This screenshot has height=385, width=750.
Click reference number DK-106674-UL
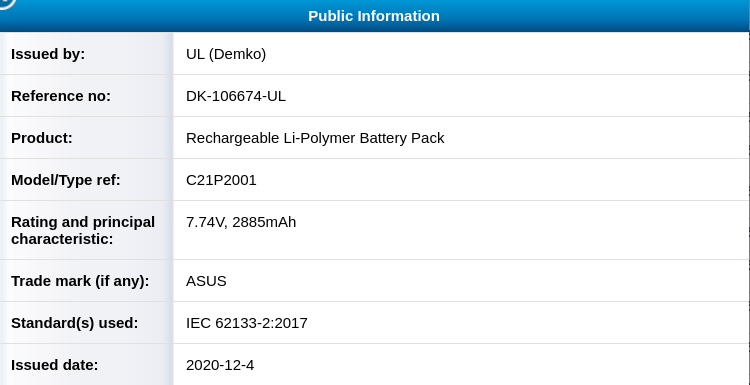[236, 96]
